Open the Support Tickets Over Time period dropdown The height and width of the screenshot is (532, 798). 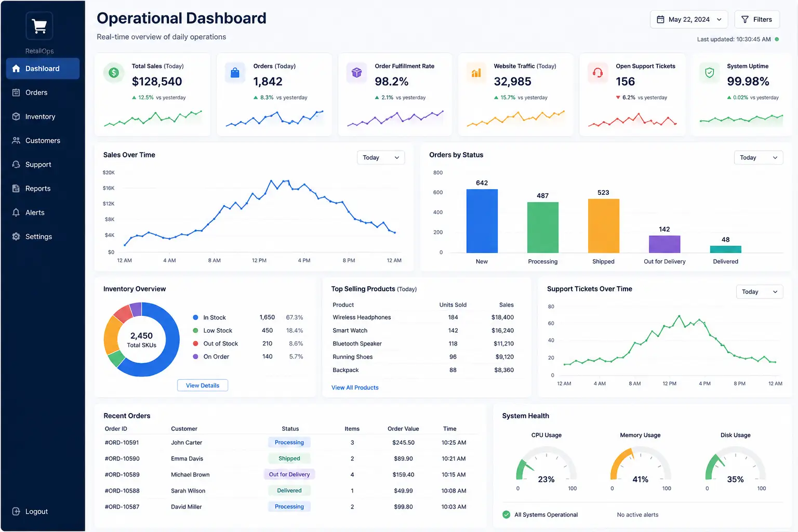[x=760, y=291]
